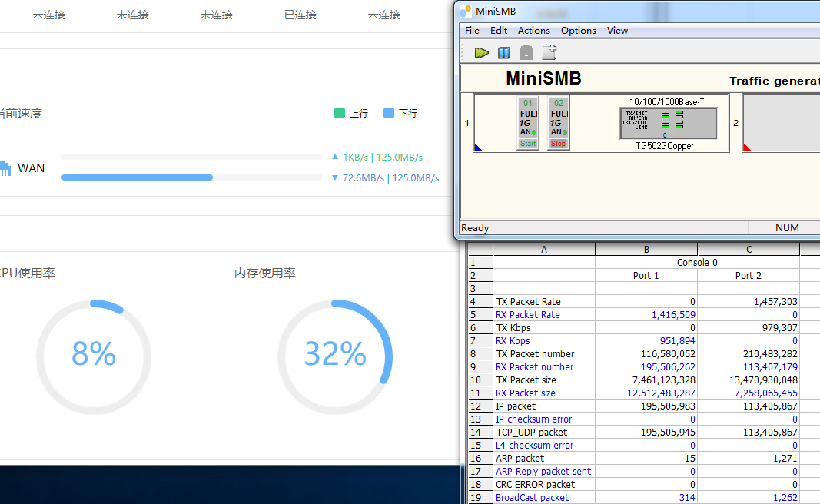Open the File menu
This screenshot has width=820, height=504.
pyautogui.click(x=472, y=30)
